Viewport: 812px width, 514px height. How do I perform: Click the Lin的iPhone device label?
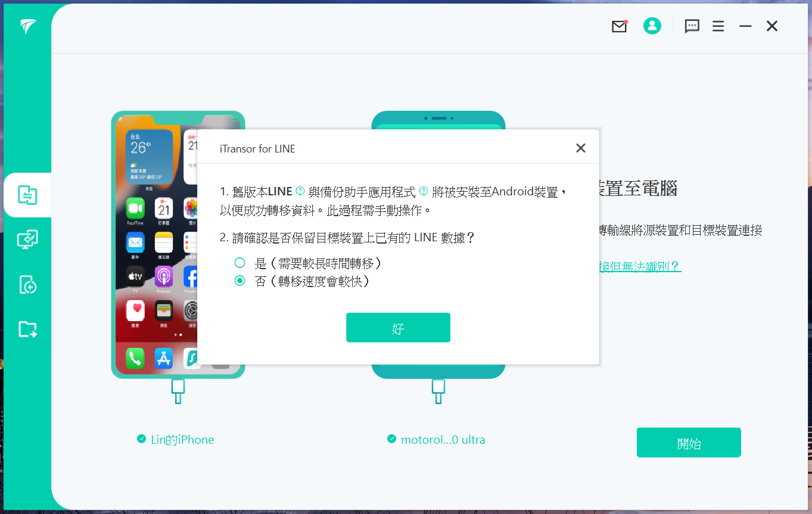click(182, 440)
